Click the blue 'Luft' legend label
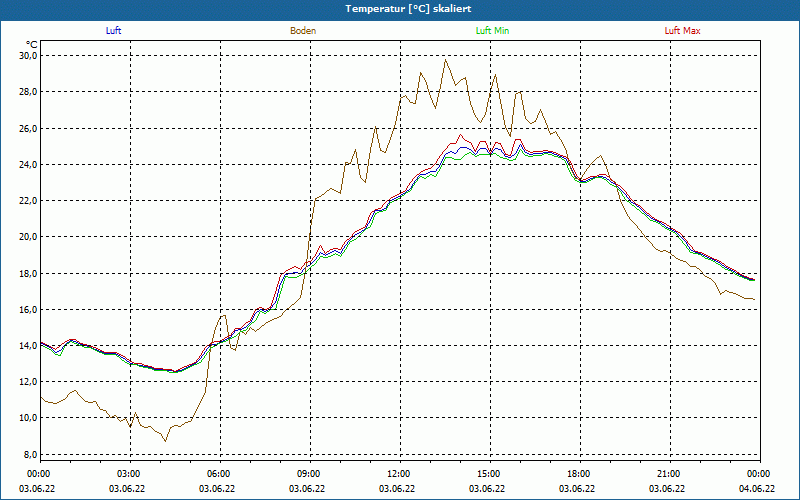Screen dimensions: 800x500 pyautogui.click(x=113, y=31)
